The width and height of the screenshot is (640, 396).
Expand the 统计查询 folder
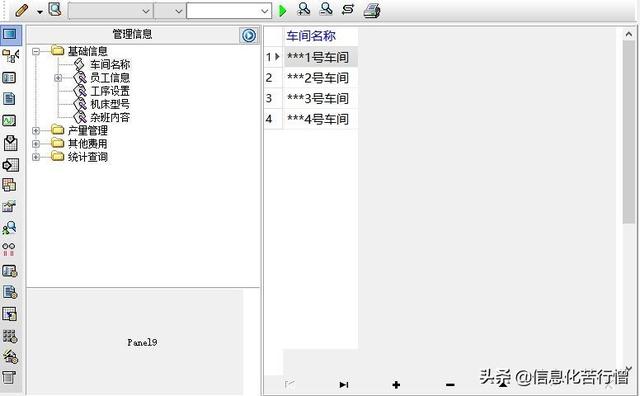tap(36, 157)
